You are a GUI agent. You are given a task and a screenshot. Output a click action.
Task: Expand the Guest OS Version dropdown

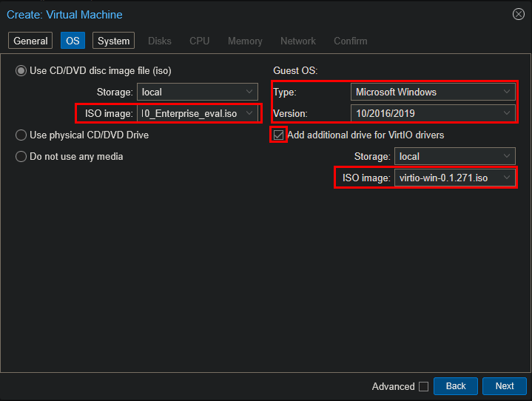point(507,114)
